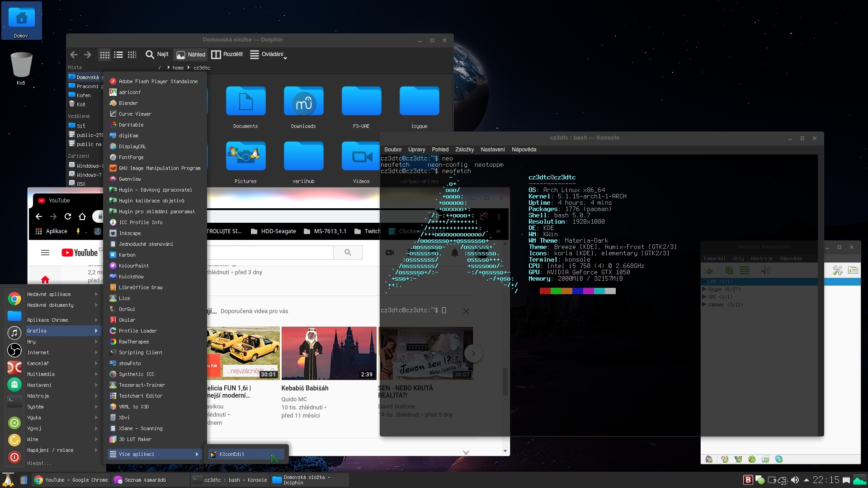
Task: Toggle Rozdělit split view in Dolphin
Action: pyautogui.click(x=227, y=54)
